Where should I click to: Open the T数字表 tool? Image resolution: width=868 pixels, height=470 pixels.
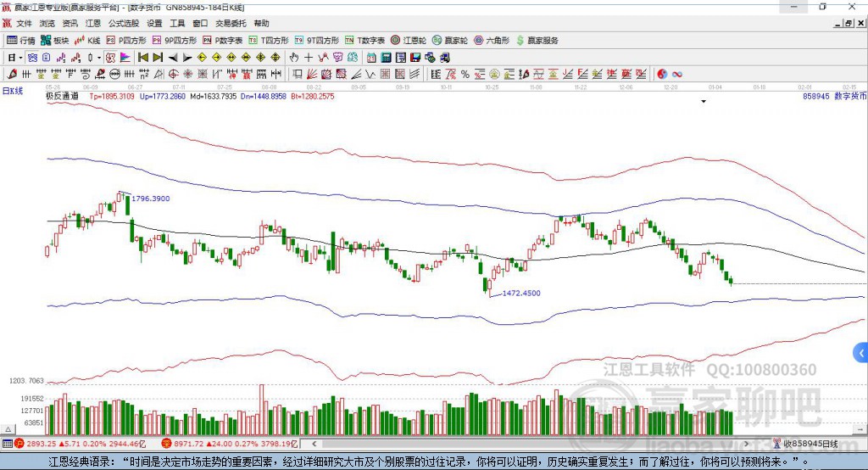tap(364, 41)
